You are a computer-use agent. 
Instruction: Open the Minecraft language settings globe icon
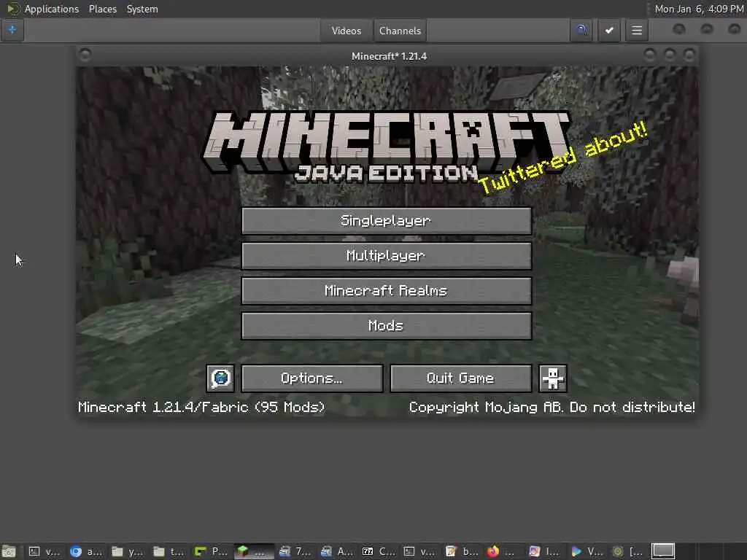[x=220, y=378]
